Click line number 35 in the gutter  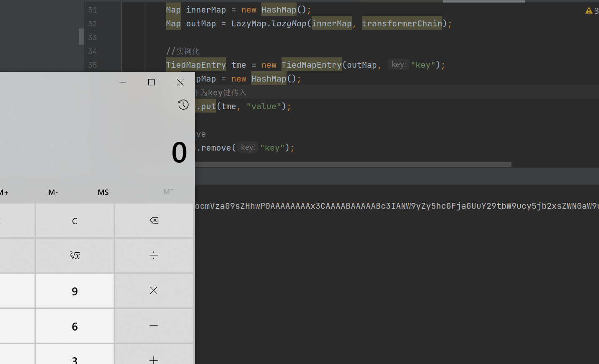[93, 65]
